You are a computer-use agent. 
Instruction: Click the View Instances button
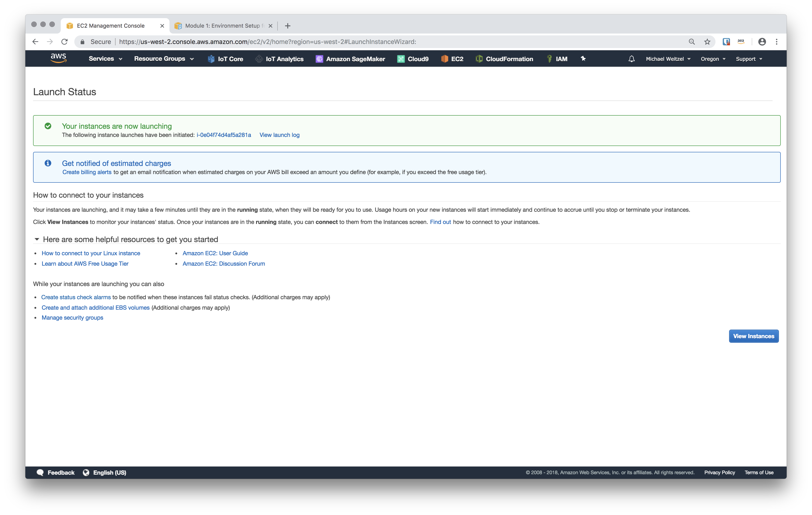point(754,336)
